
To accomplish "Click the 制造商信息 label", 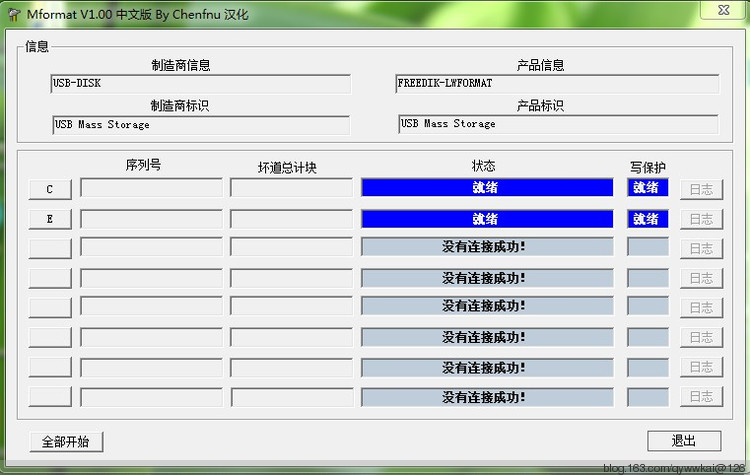I will (181, 65).
